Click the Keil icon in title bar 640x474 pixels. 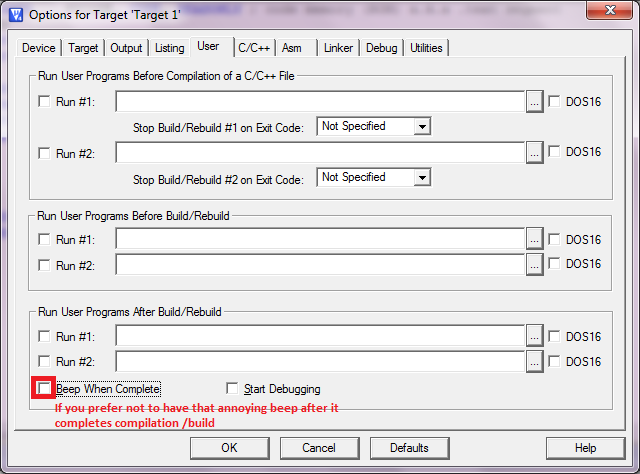tap(15, 15)
